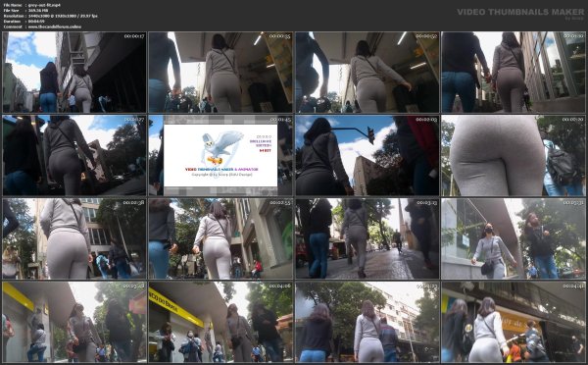The image size is (588, 365).
Task: Select the thumbnail stamped 00:02:20
Action: tap(514, 155)
